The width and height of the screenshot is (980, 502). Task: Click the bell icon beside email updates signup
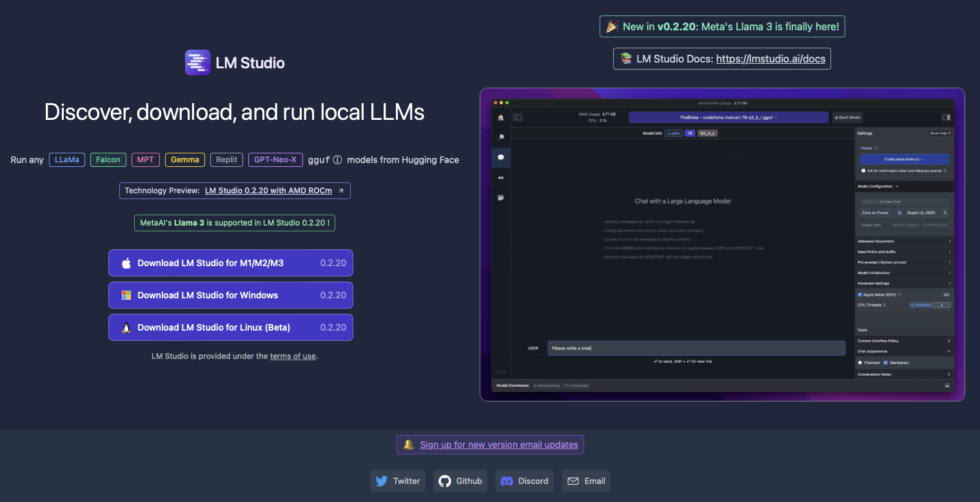408,445
